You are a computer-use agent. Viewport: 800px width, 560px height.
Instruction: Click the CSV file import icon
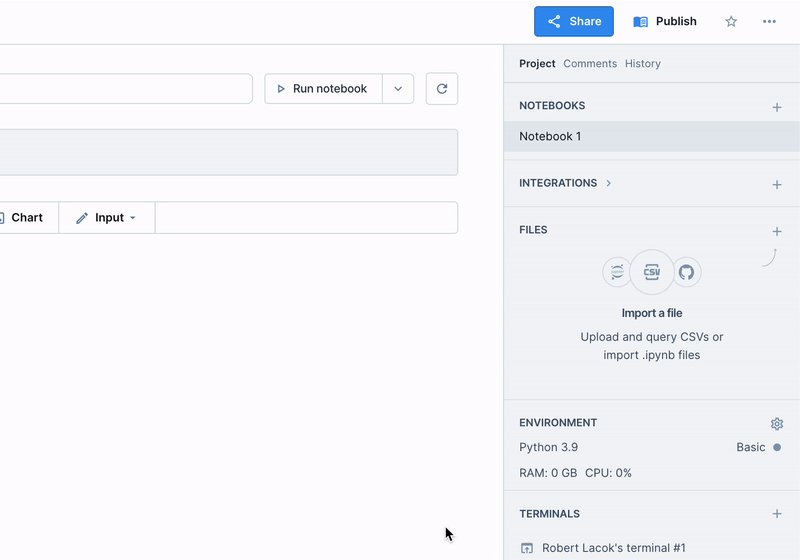click(x=652, y=272)
